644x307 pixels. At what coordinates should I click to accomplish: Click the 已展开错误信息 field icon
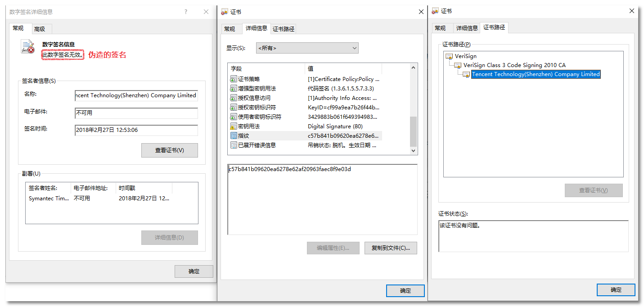(x=234, y=145)
